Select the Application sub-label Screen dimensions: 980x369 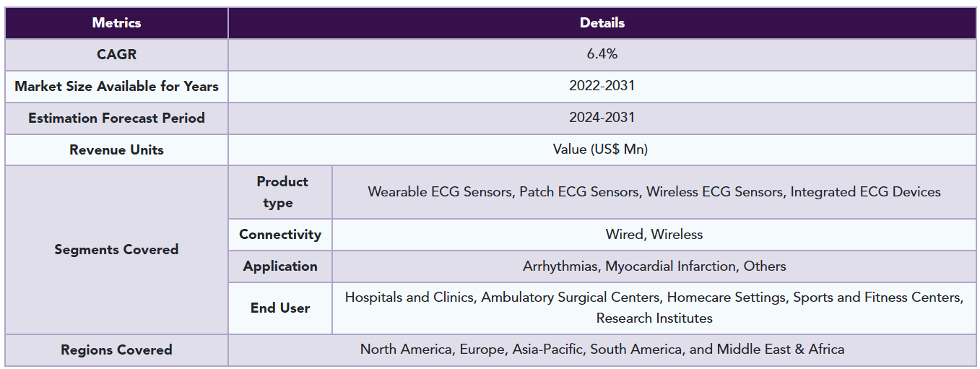coord(280,266)
